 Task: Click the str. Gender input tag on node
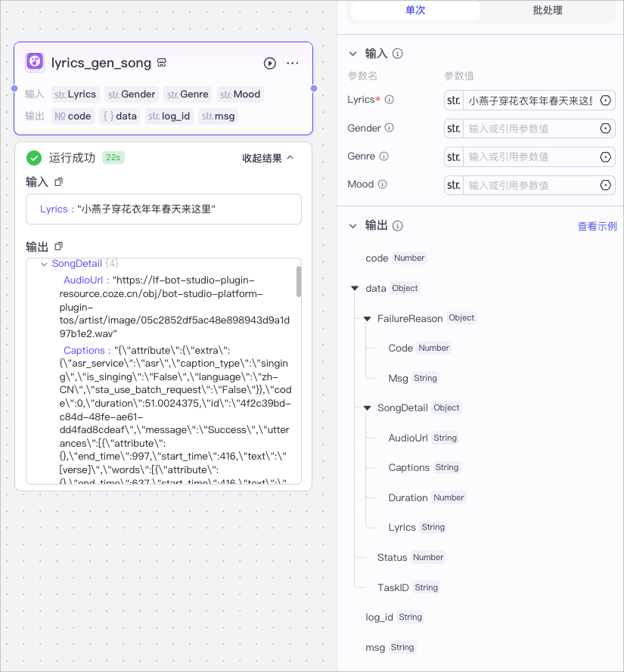pos(132,94)
